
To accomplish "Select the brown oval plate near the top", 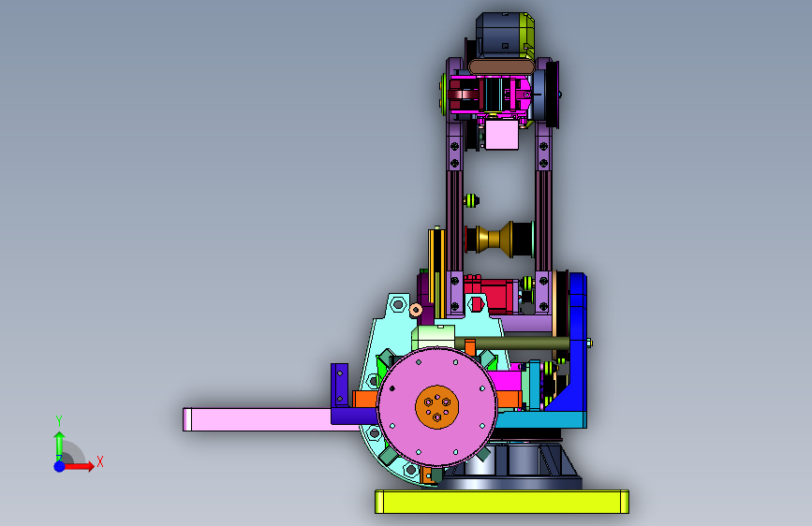I will point(501,66).
